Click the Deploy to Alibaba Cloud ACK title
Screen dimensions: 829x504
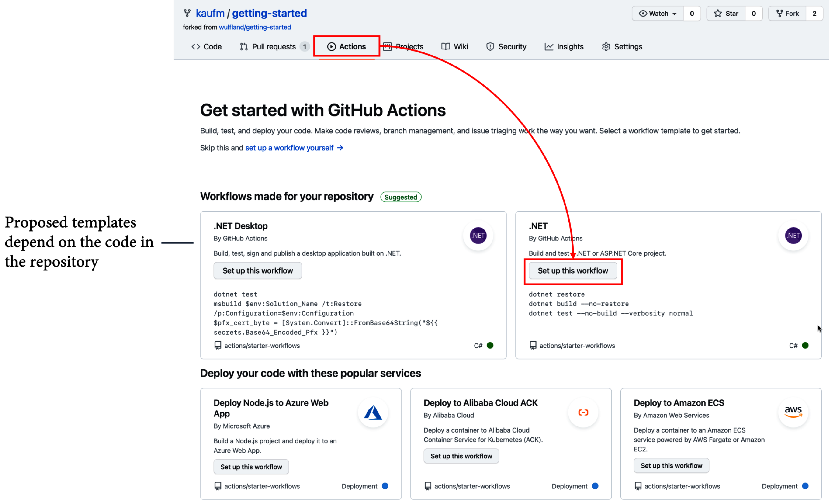click(x=480, y=403)
